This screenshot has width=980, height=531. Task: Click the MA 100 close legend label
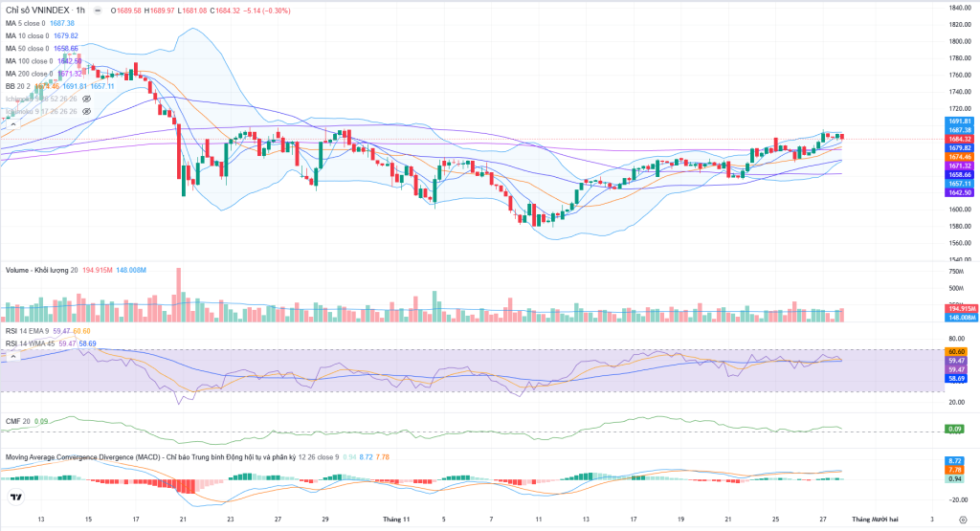tap(29, 61)
